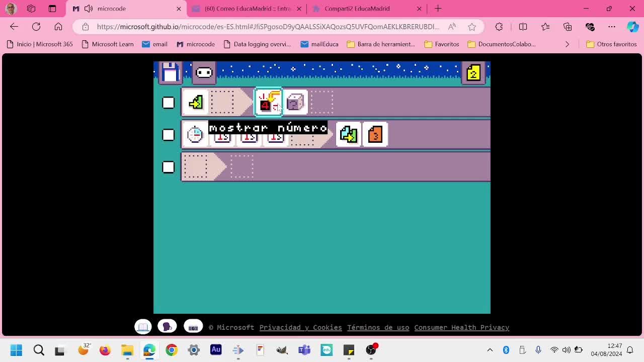The height and width of the screenshot is (362, 644).
Task: Open the Windows Start menu
Action: [x=16, y=350]
